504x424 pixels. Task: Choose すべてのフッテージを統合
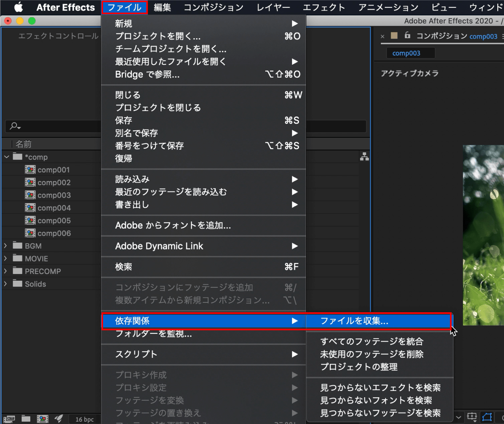380,341
